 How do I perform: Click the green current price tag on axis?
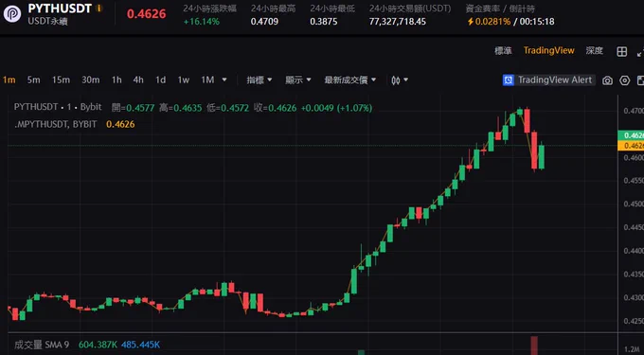(x=631, y=135)
